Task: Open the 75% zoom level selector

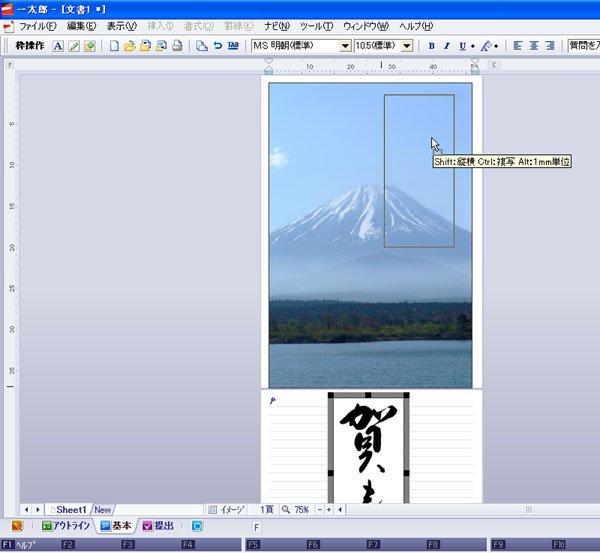Action: coord(300,510)
